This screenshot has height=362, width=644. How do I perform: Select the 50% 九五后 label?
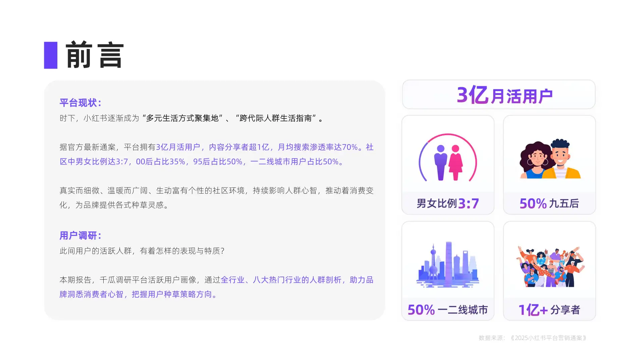(549, 203)
